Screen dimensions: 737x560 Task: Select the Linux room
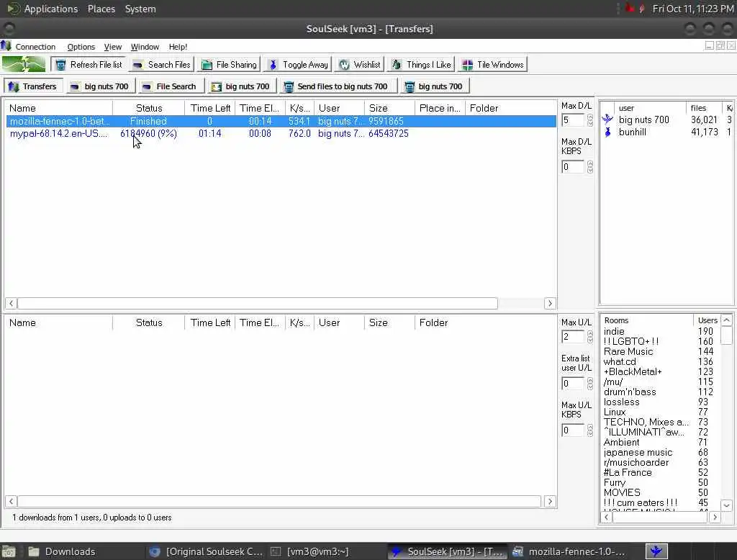[615, 412]
